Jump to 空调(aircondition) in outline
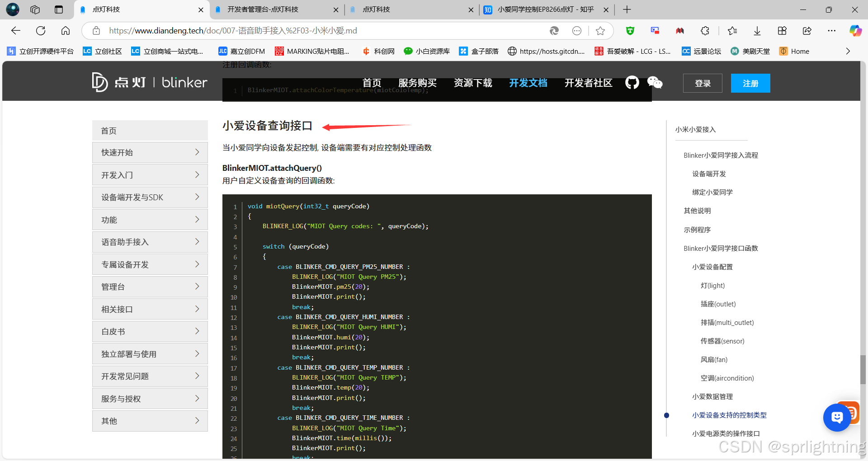The image size is (868, 461). (x=727, y=378)
